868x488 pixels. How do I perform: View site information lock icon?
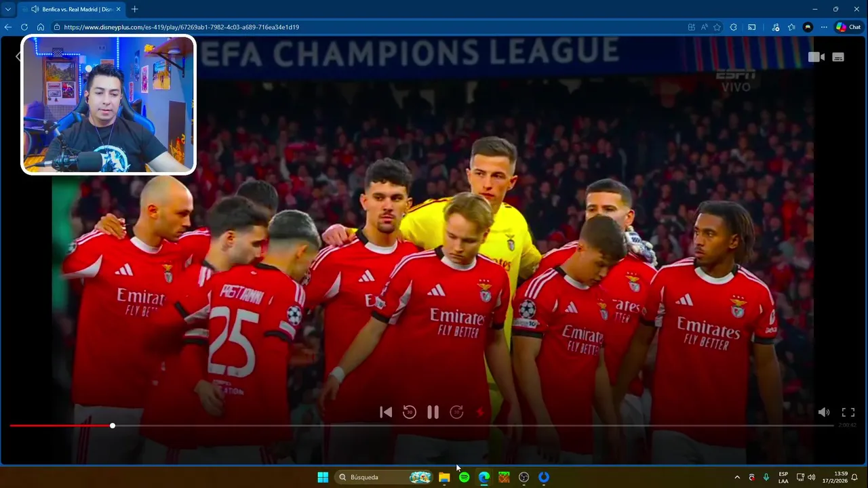(57, 27)
